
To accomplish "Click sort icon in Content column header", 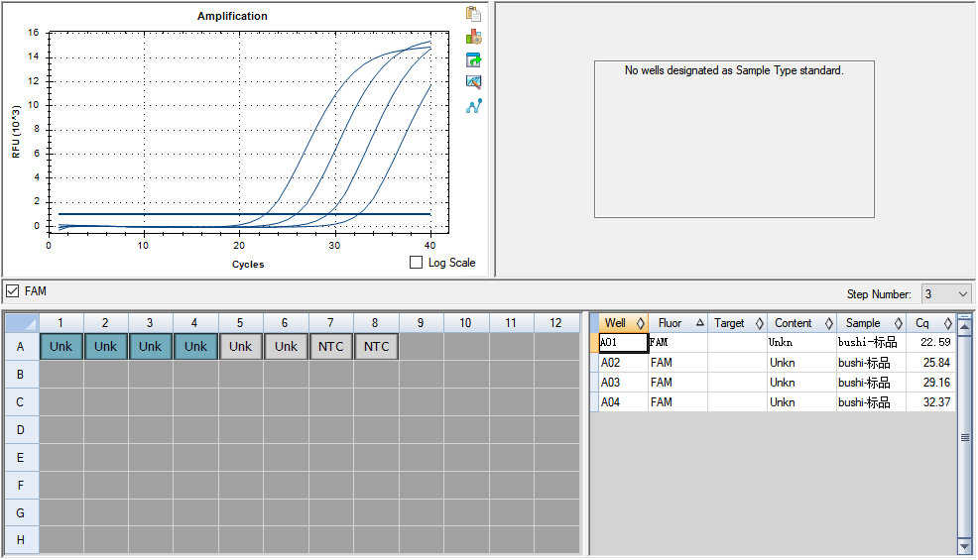I will tap(828, 323).
